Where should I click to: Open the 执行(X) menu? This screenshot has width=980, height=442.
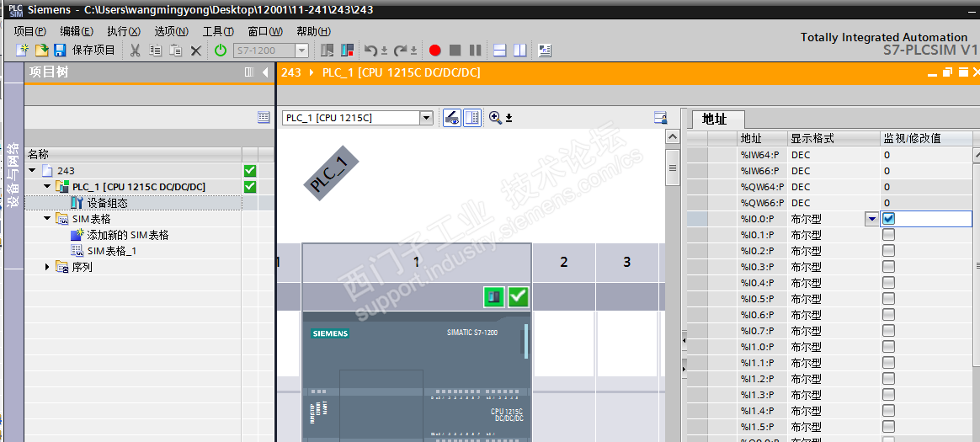123,31
